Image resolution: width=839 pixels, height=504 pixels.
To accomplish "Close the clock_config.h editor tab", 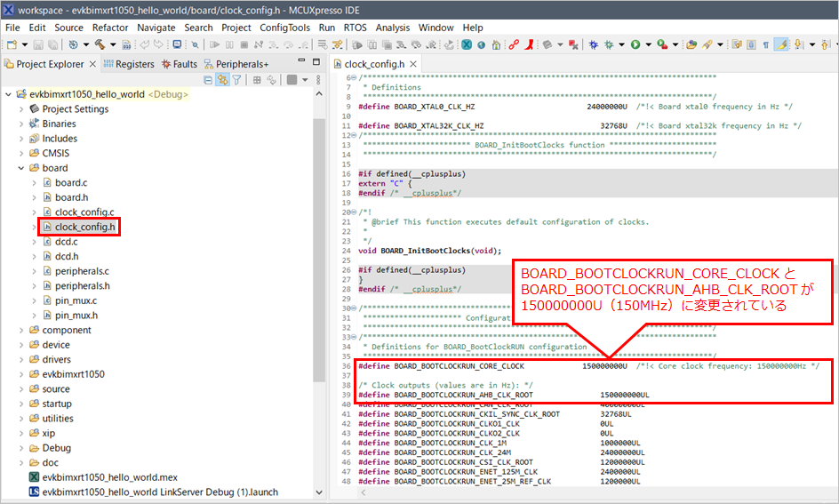I will [x=413, y=64].
